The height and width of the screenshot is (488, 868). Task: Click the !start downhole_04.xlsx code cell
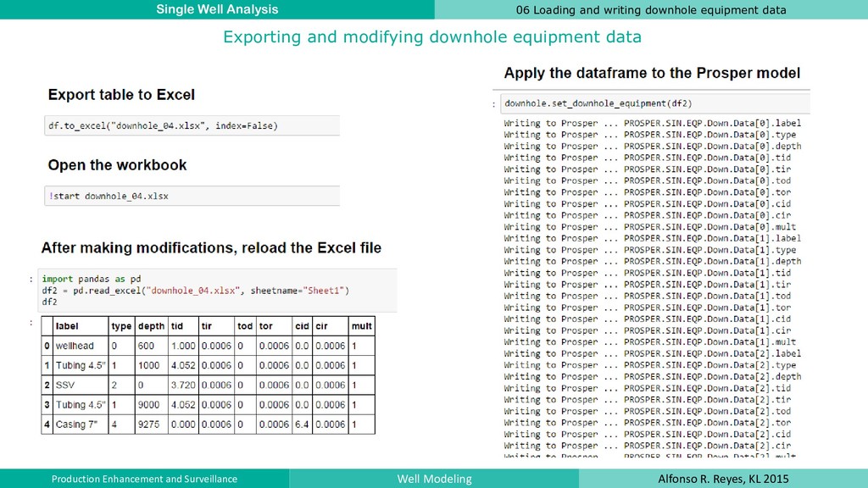coord(192,196)
